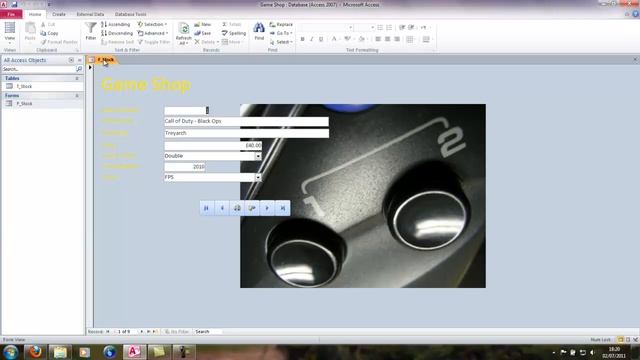
Task: Collapse the Tables group in navigation pane
Action: click(77, 78)
